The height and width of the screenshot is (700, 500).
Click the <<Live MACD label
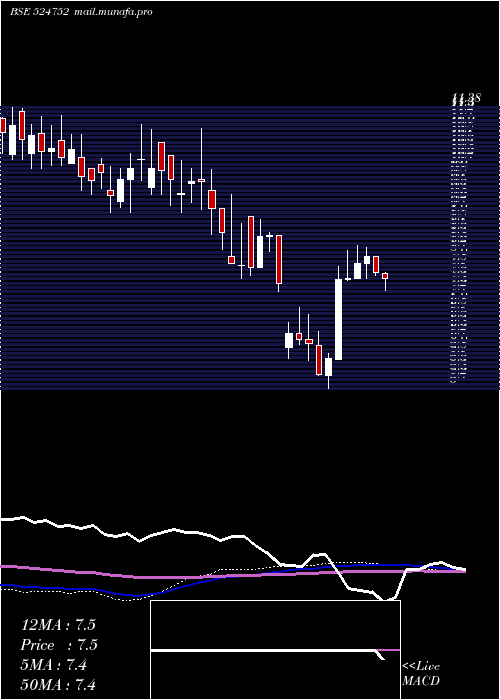421,674
